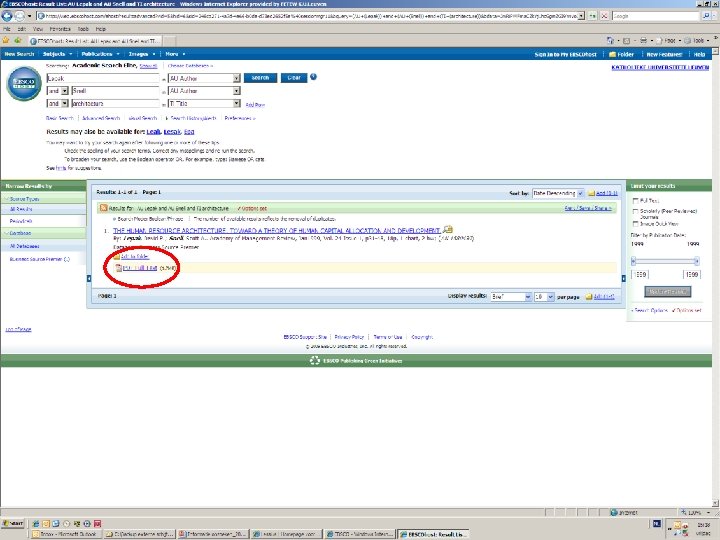Click the Advanced Search link
Image resolution: width=720 pixels, height=540 pixels.
(x=101, y=118)
